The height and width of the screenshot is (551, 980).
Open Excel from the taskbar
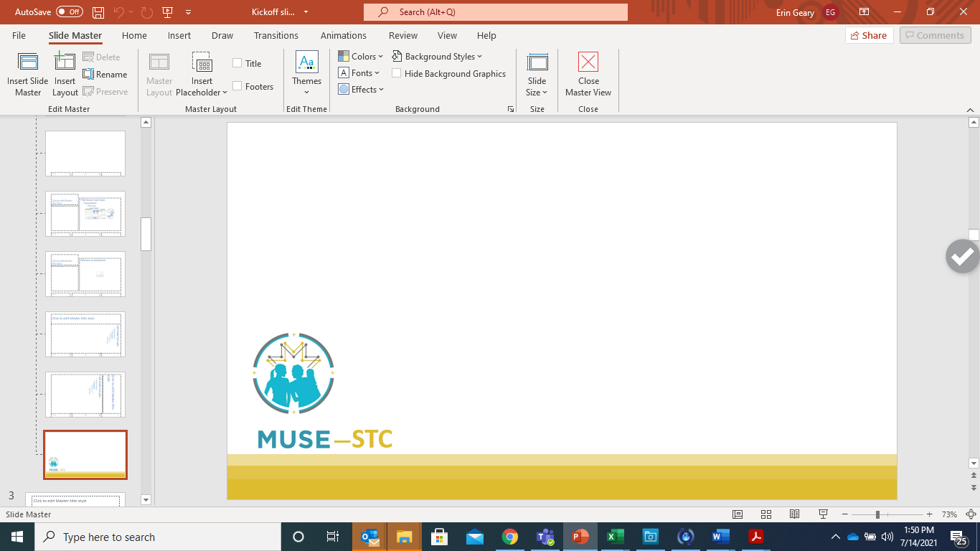coord(615,537)
